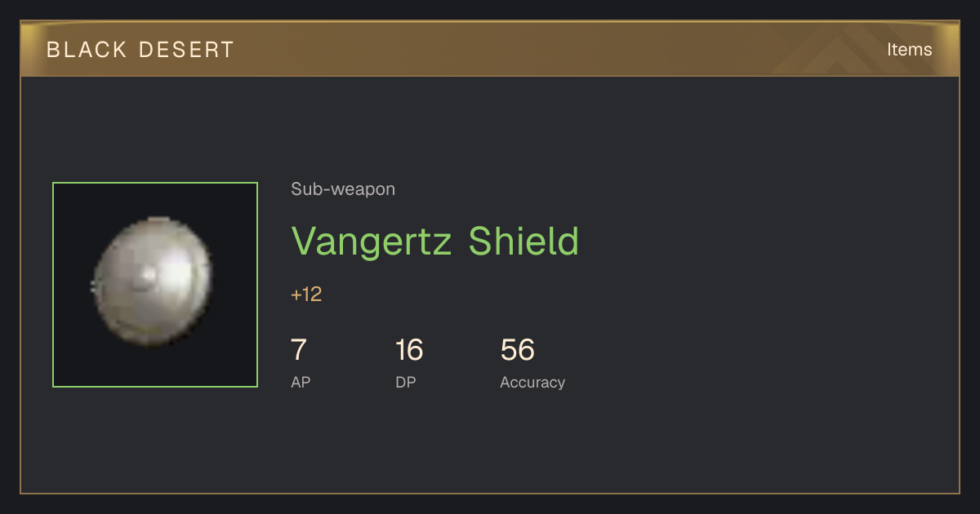Click the Vangertz Shield item icon
The height and width of the screenshot is (514, 980).
154,283
